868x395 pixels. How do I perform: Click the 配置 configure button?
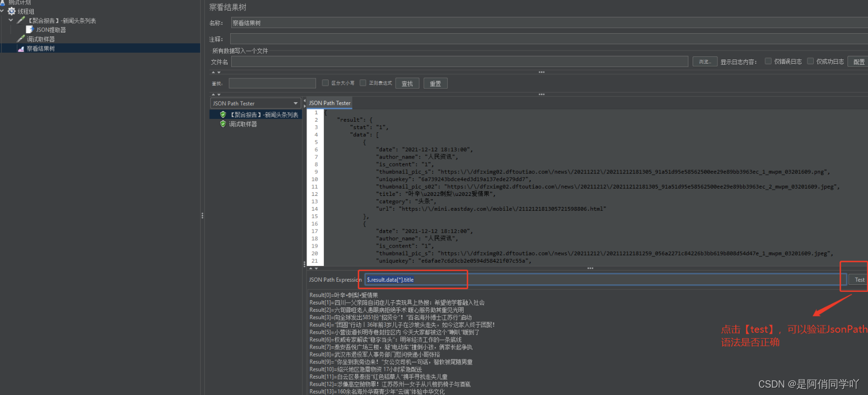tap(859, 62)
